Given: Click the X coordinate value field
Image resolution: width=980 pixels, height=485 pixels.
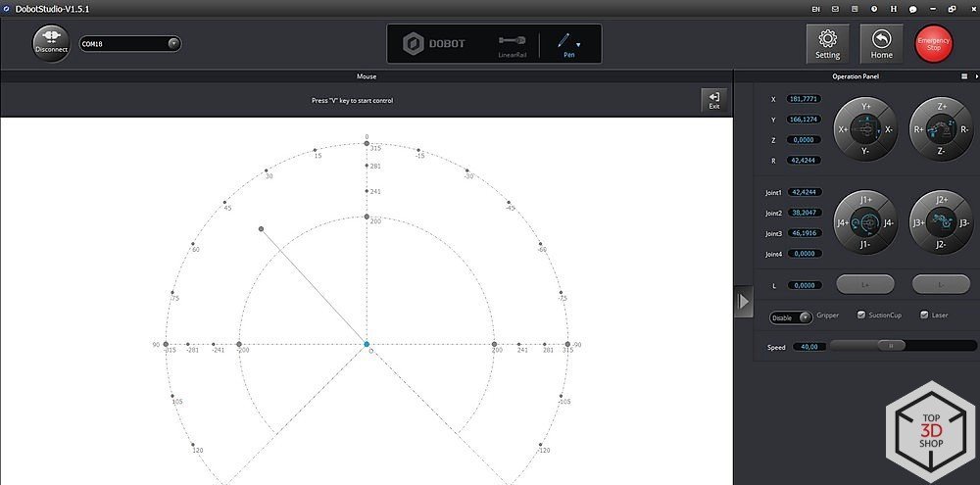Looking at the screenshot, I should point(804,99).
